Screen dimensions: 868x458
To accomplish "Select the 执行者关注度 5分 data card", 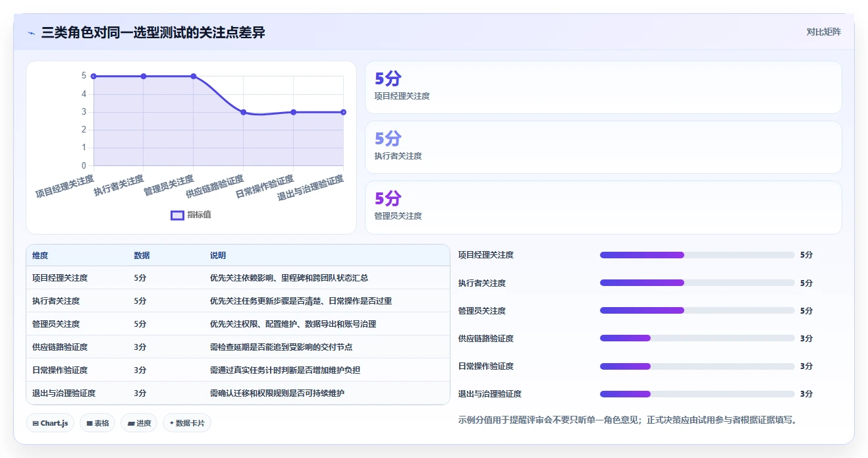I will 603,147.
